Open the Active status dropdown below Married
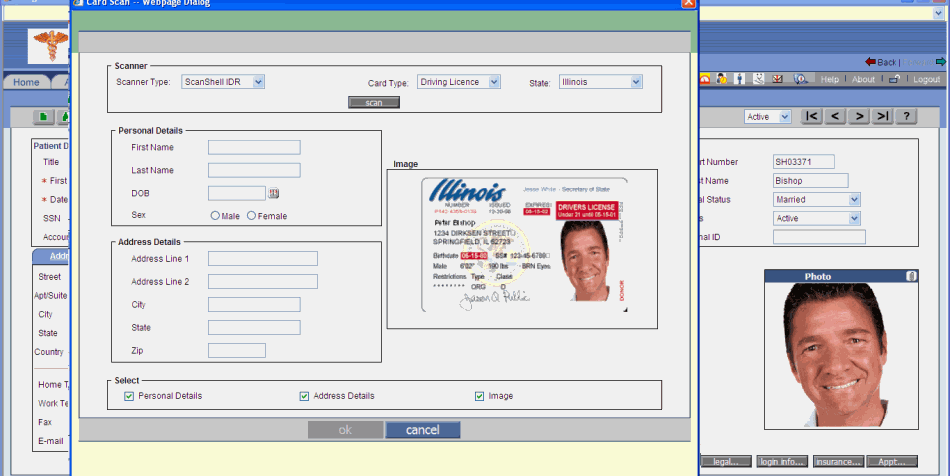 (817, 218)
